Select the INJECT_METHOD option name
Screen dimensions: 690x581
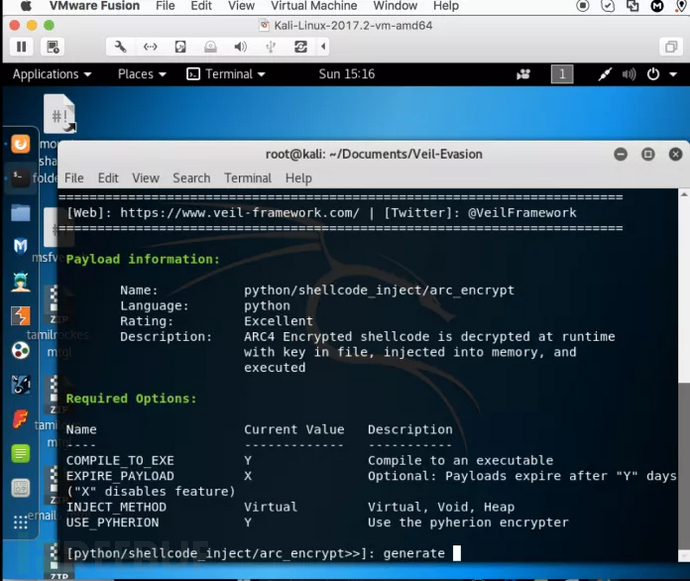pyautogui.click(x=116, y=507)
